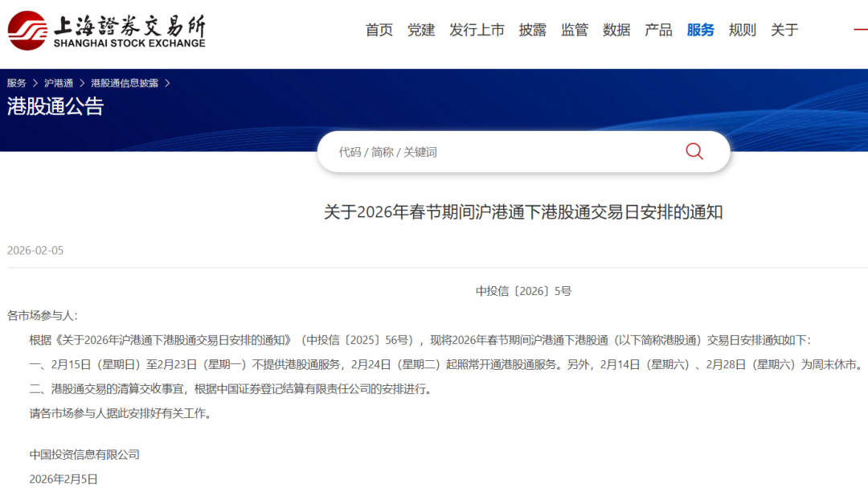The height and width of the screenshot is (488, 868).
Task: Open the 首页 navigation menu
Action: pyautogui.click(x=379, y=30)
